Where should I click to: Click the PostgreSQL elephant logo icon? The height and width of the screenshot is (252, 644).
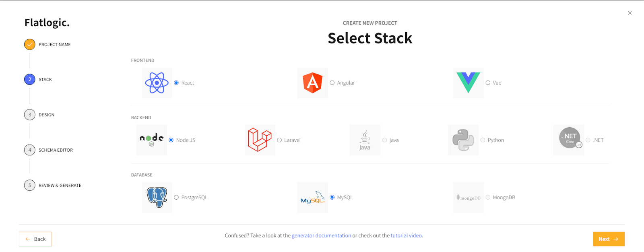pos(157,197)
